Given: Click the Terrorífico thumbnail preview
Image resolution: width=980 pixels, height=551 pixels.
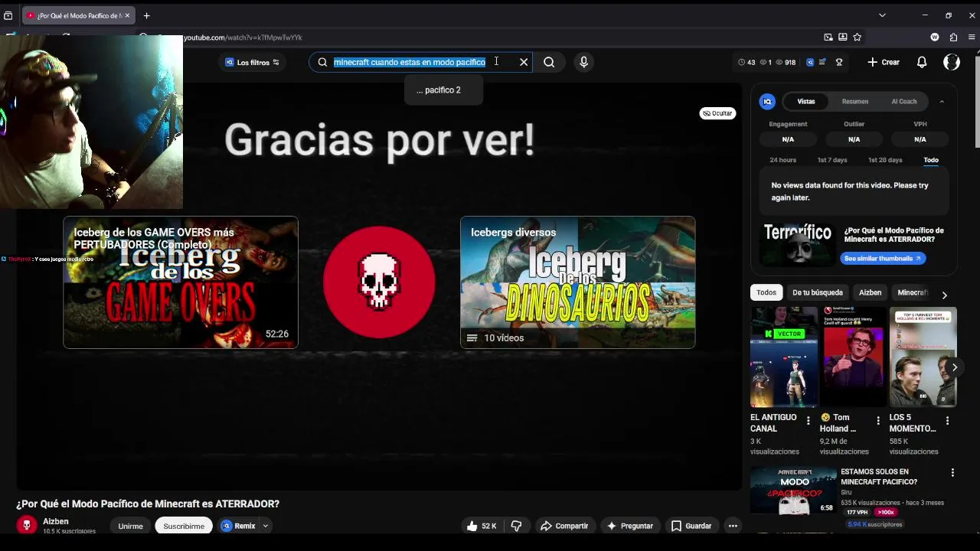Looking at the screenshot, I should click(x=798, y=244).
